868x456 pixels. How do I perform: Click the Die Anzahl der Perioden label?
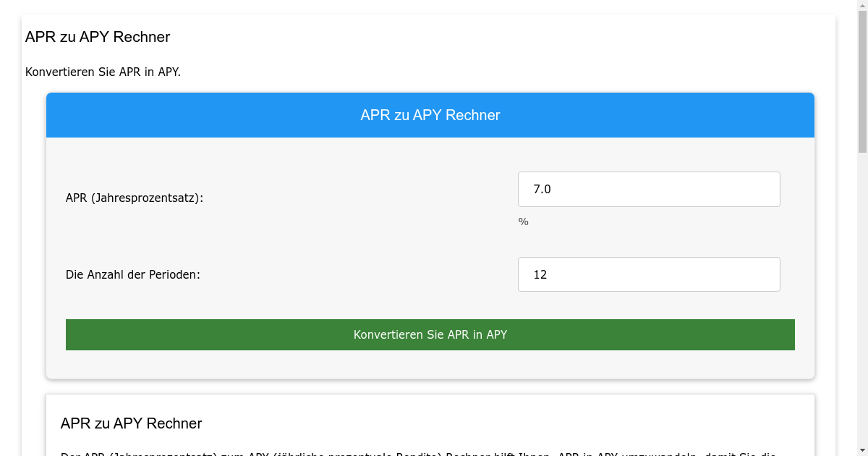133,274
